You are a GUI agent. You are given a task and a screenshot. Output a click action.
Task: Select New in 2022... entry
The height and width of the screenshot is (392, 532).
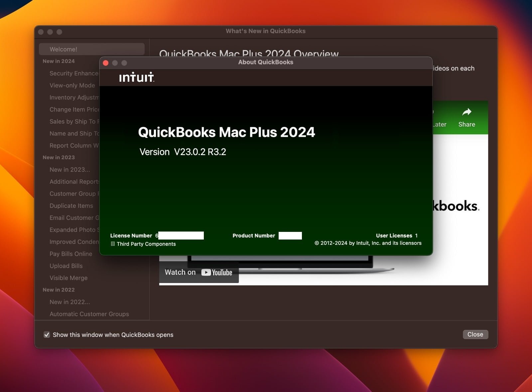[69, 302]
